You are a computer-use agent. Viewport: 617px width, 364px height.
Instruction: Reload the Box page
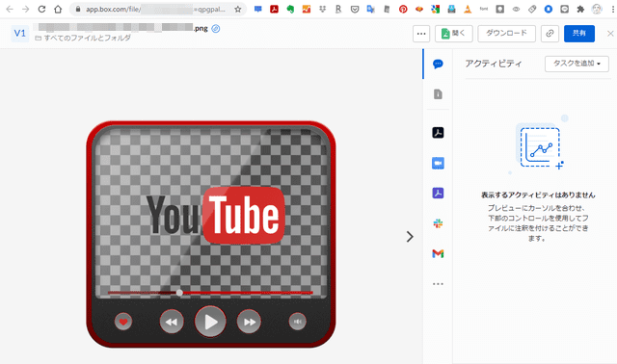41,9
